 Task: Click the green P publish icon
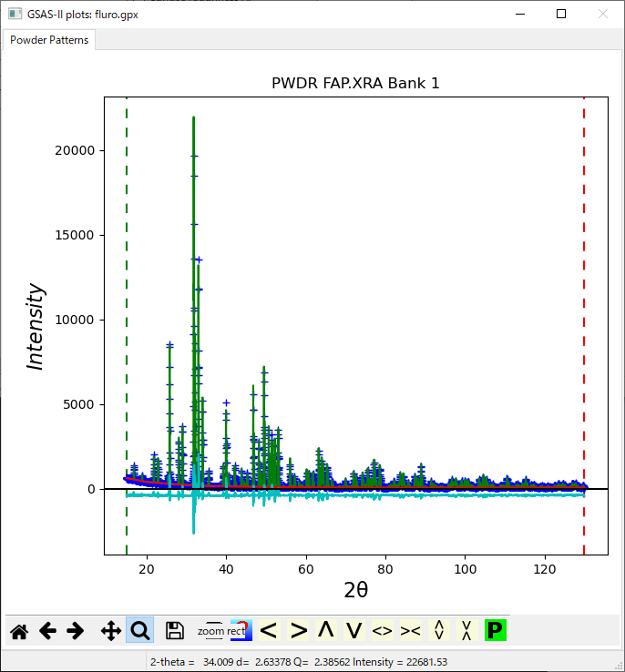495,630
